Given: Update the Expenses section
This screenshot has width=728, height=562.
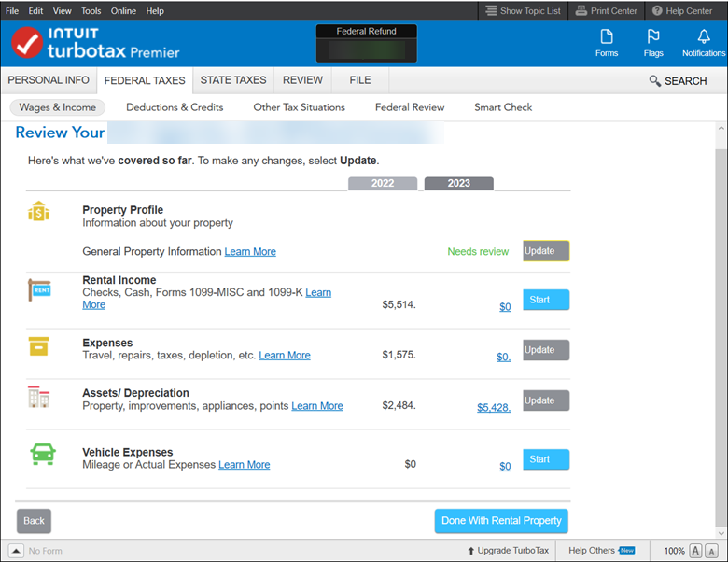Looking at the screenshot, I should coord(546,350).
